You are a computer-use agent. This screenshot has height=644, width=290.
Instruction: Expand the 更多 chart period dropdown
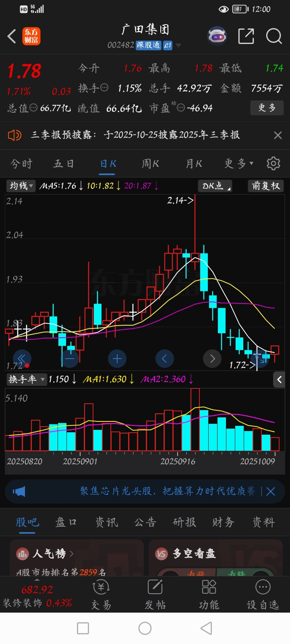(239, 164)
